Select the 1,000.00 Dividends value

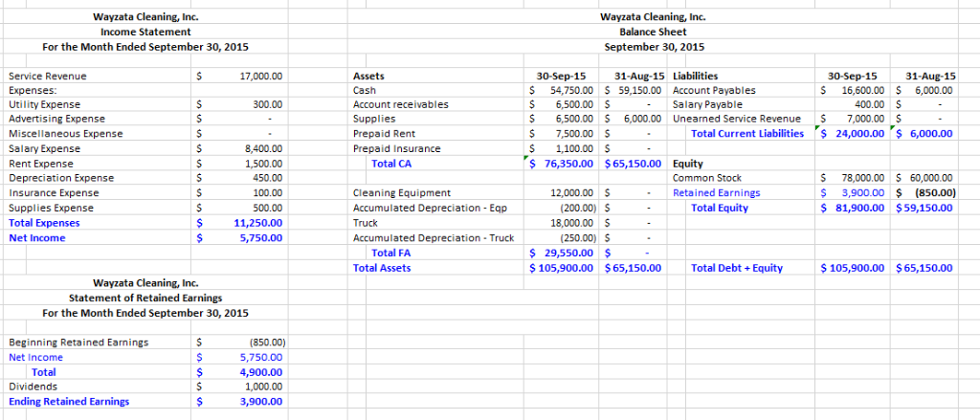[x=265, y=387]
